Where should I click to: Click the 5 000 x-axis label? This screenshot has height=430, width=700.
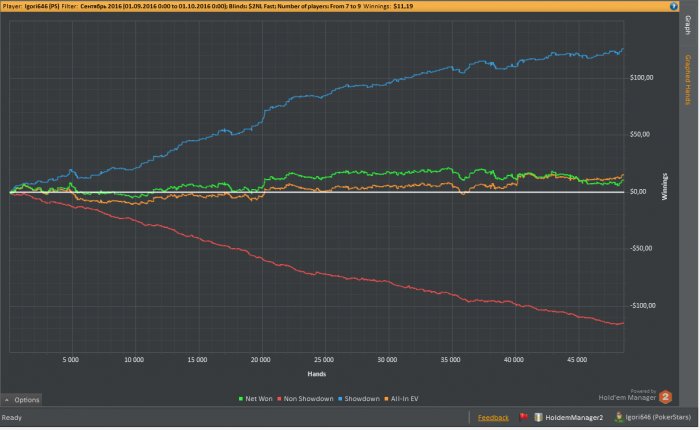[x=71, y=359]
